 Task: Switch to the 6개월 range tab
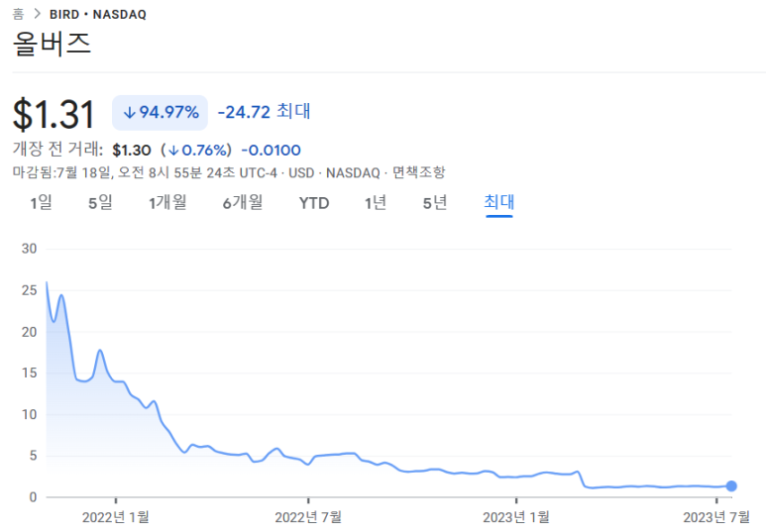pyautogui.click(x=243, y=202)
